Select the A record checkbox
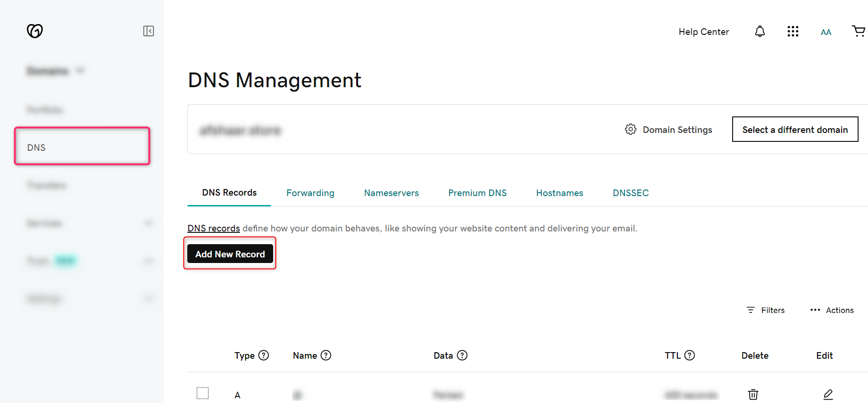This screenshot has height=403, width=868. click(203, 393)
